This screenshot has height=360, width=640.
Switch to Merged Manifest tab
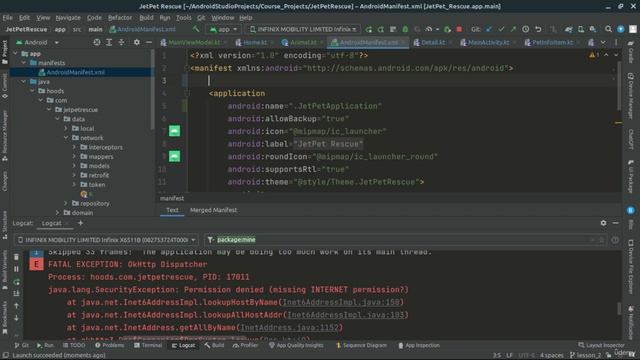tap(213, 210)
